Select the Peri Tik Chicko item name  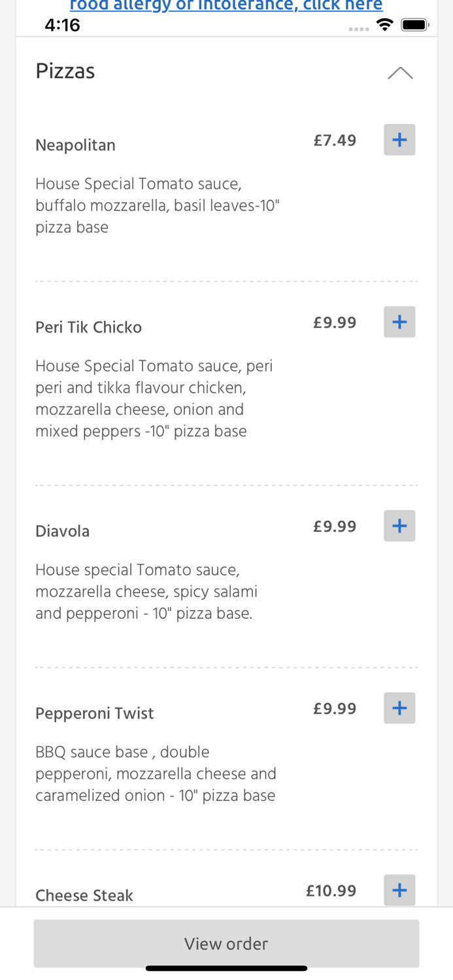88,327
